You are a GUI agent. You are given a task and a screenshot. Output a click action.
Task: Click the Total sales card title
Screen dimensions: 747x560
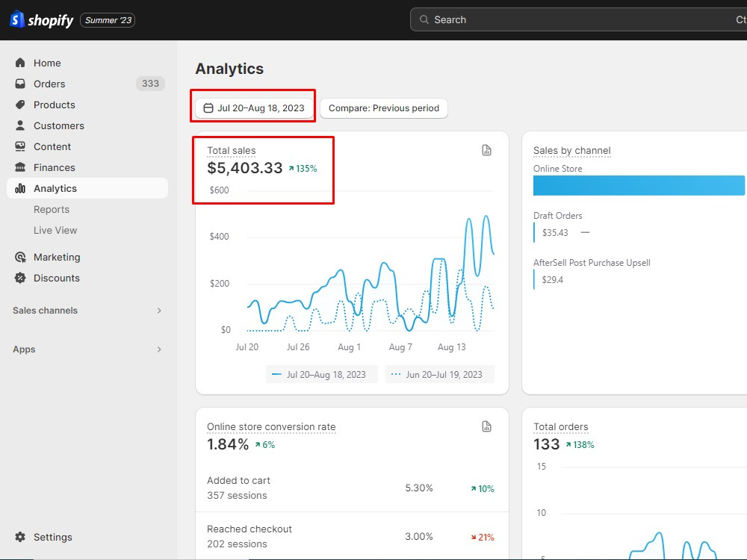pyautogui.click(x=232, y=151)
